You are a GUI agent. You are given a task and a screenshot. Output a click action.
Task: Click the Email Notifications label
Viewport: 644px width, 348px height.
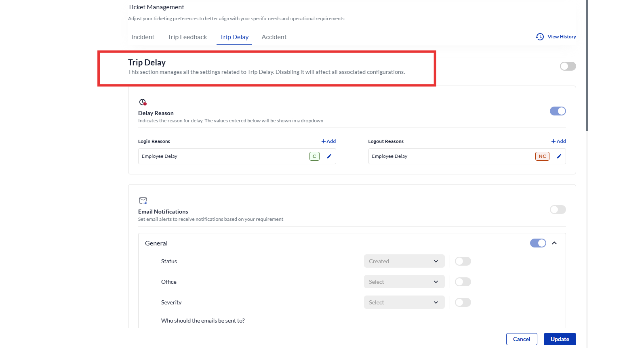[x=163, y=212]
